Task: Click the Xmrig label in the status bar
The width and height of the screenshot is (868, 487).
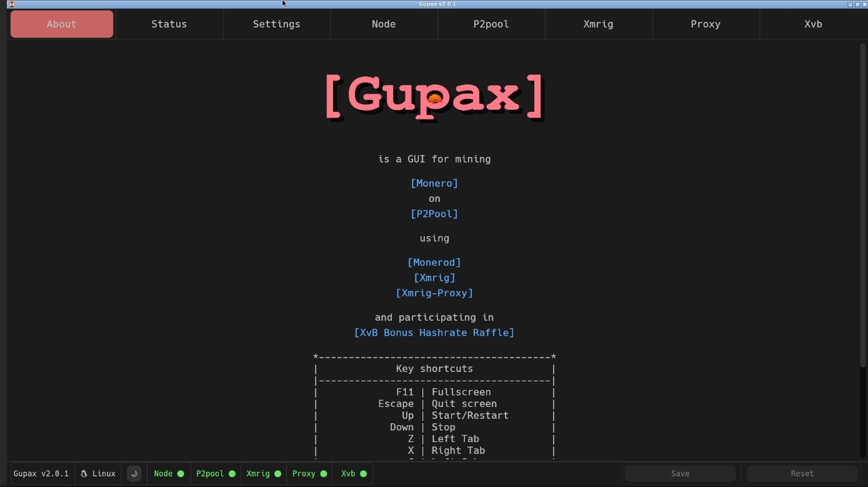Action: tap(258, 474)
